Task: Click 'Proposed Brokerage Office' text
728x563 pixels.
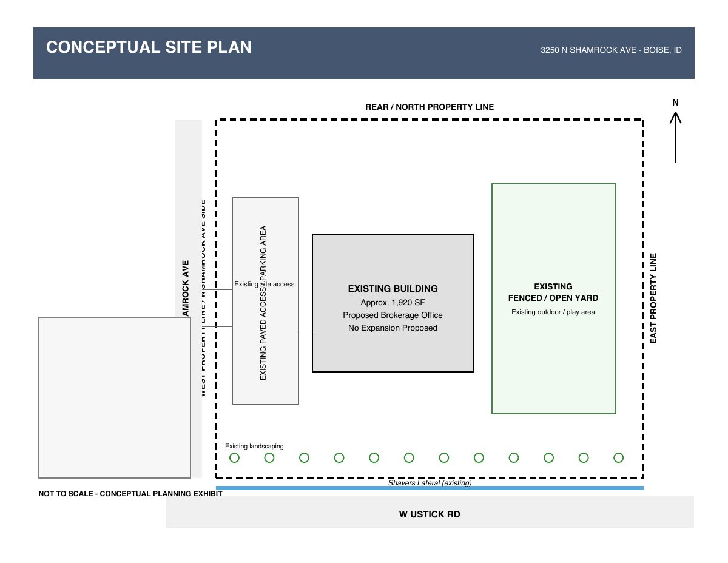Action: click(x=393, y=315)
